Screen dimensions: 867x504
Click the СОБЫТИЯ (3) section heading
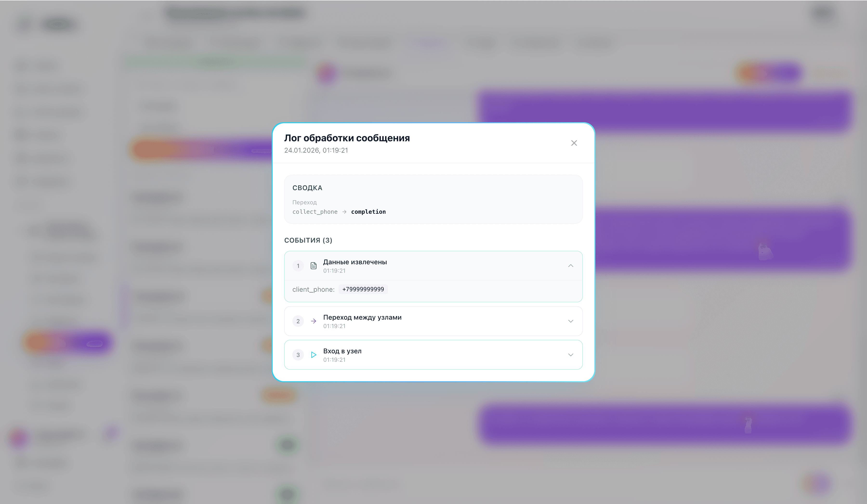coord(308,240)
